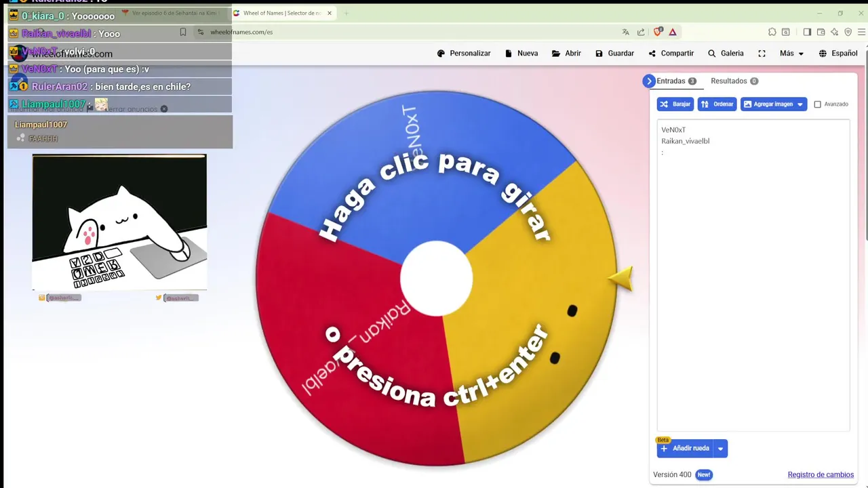This screenshot has width=868, height=488.
Task: Click Liampaul1007 FAAHHH alert box
Action: (x=120, y=131)
